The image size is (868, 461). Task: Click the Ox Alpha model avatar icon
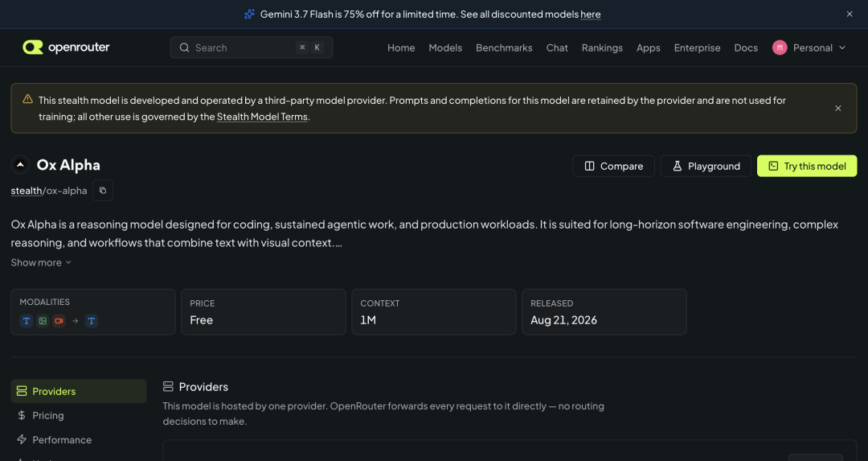tap(20, 165)
